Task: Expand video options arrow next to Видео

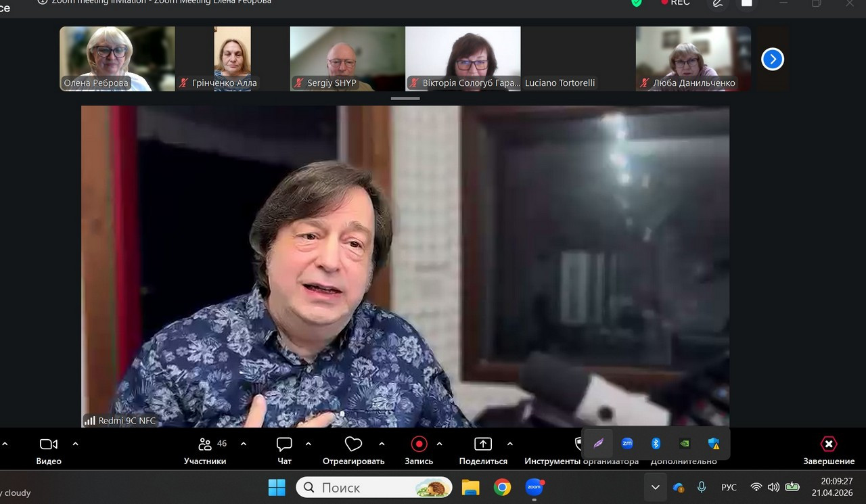Action: (x=75, y=444)
